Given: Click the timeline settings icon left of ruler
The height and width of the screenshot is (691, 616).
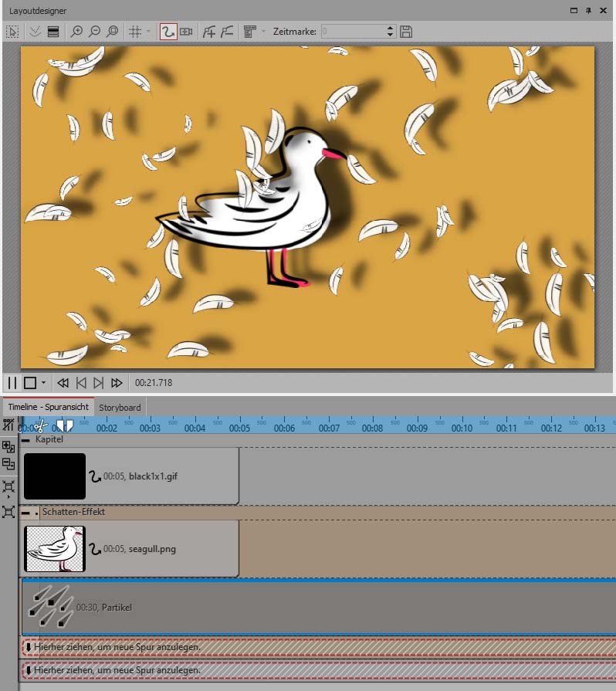Looking at the screenshot, I should pos(8,425).
